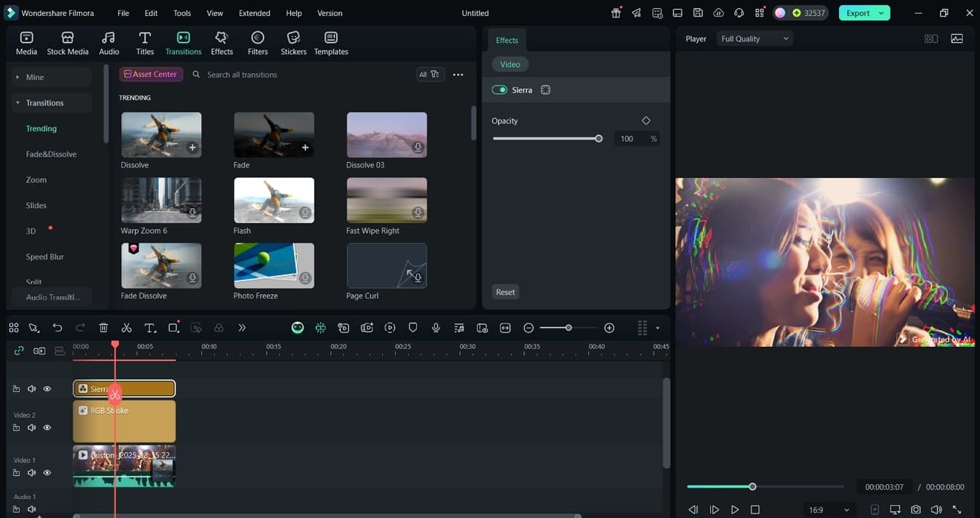Delete the selected clip with trash icon
Viewport: 980px width, 518px height.
pyautogui.click(x=103, y=328)
